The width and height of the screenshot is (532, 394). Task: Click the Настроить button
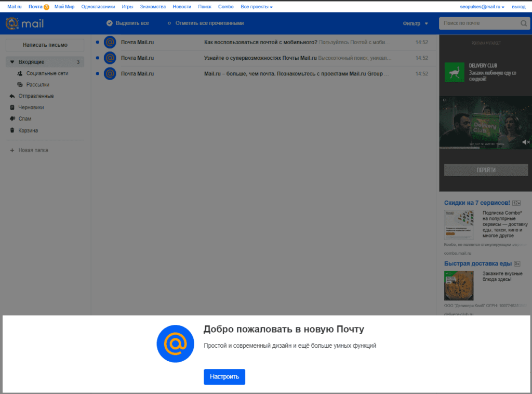click(x=224, y=377)
